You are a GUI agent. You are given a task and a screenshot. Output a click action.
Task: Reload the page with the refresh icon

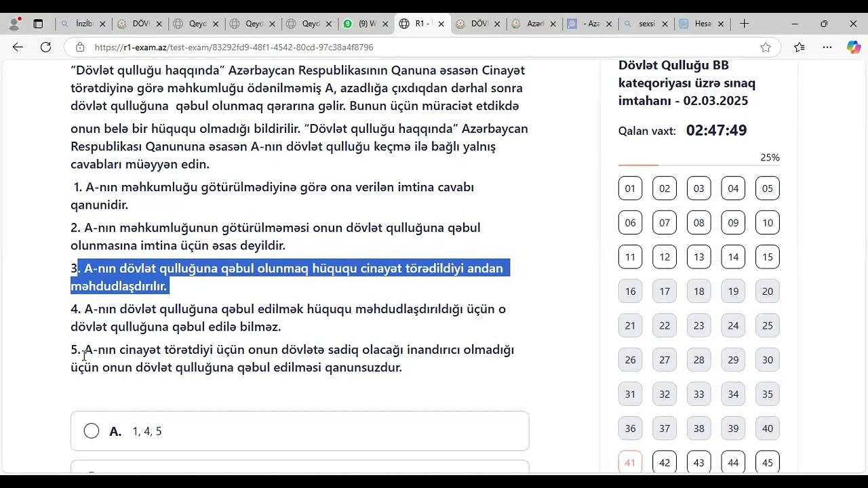coord(45,47)
